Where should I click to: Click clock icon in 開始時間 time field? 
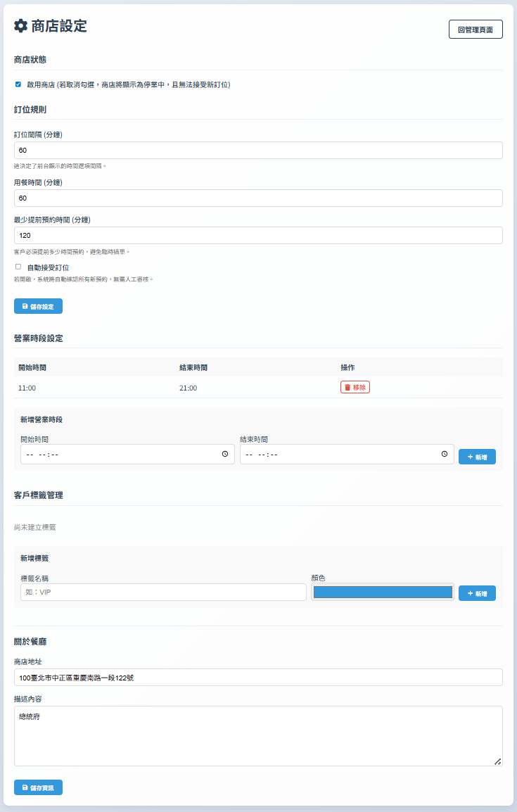pyautogui.click(x=225, y=454)
